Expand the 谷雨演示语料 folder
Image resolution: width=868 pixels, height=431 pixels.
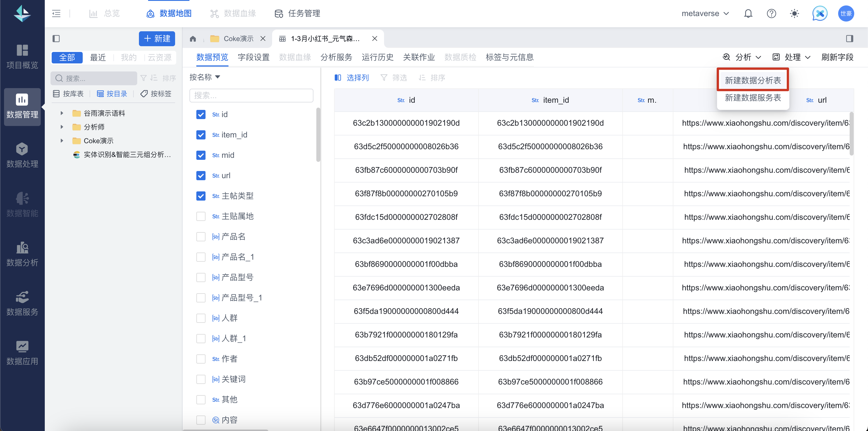point(62,113)
